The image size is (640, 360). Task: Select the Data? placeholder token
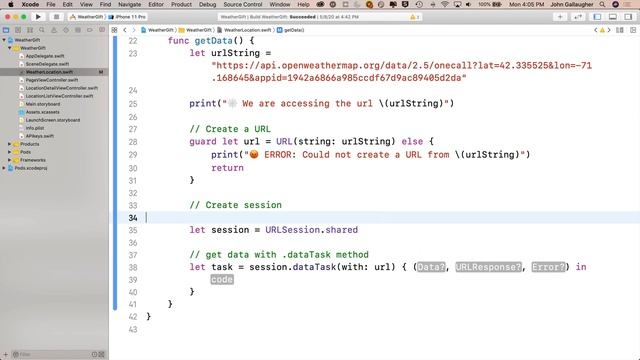pos(431,267)
